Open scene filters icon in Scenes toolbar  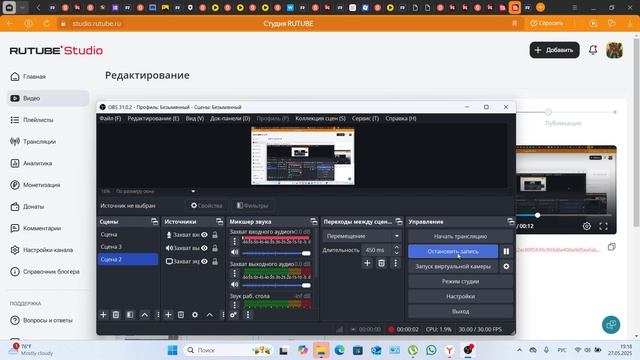[130, 315]
